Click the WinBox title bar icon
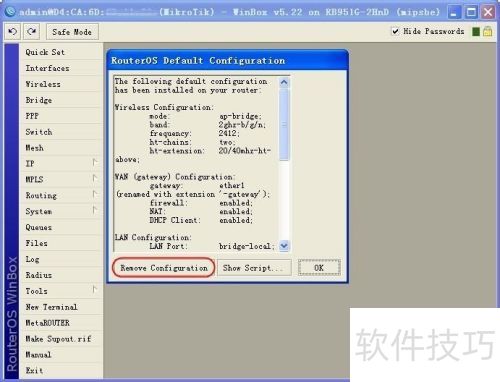Image resolution: width=500 pixels, height=382 pixels. click(11, 12)
